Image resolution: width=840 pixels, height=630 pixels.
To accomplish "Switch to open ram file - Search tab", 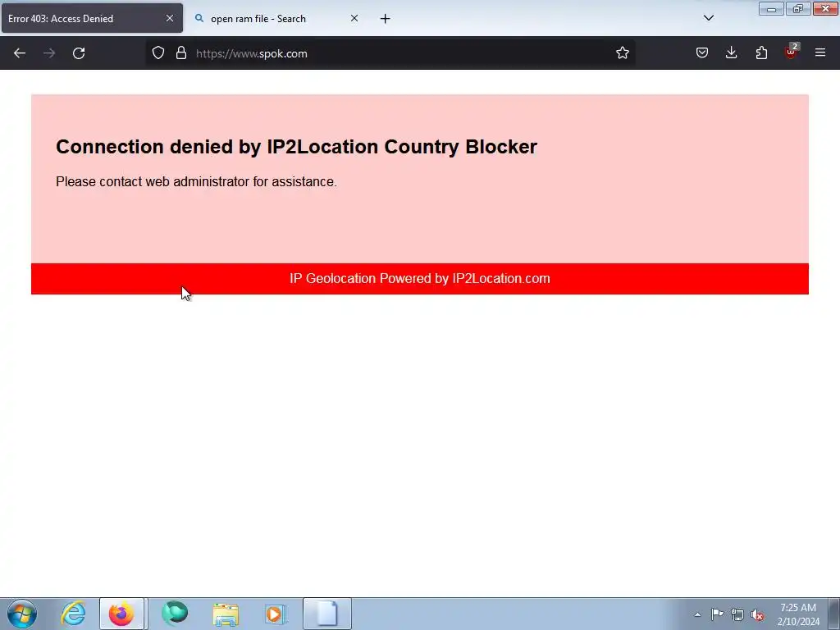I will coord(276,18).
